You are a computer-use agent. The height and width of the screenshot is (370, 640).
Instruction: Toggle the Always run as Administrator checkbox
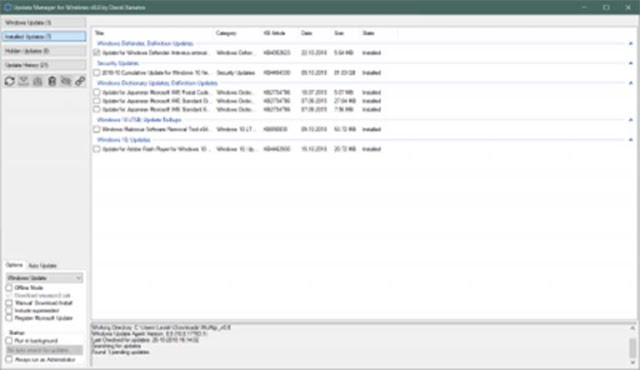tap(9, 359)
